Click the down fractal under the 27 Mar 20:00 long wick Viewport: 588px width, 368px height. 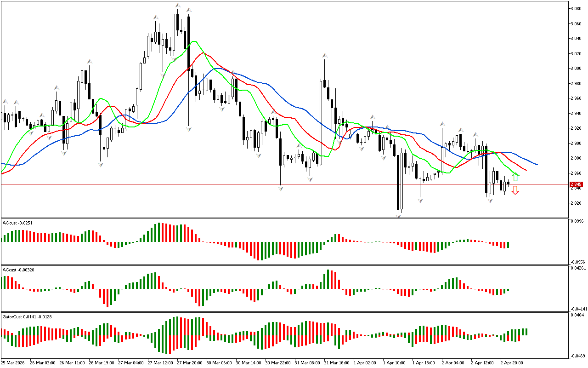coord(188,129)
